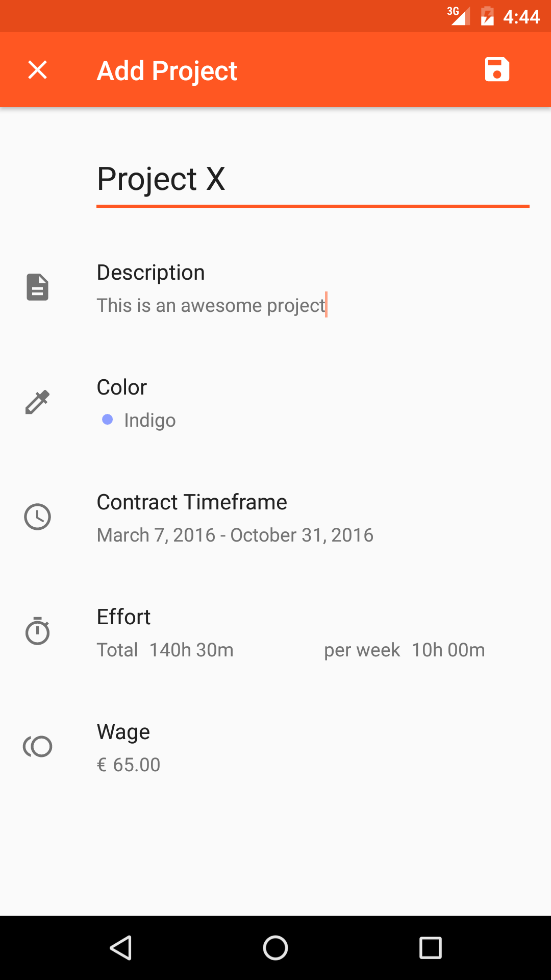Screen dimensions: 551x980
Task: Edit the wage amount € 65.00
Action: 136,765
